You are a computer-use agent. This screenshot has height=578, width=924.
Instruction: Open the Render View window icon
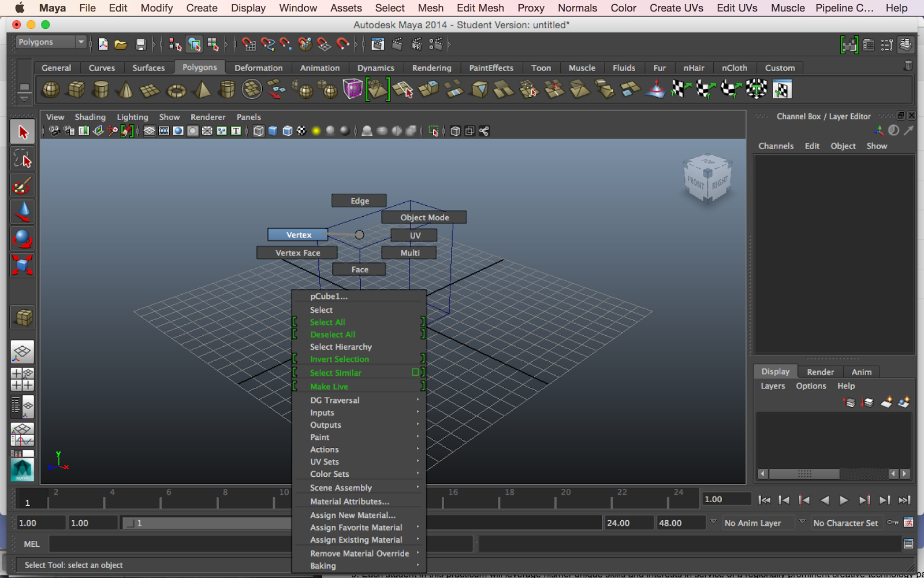point(378,45)
